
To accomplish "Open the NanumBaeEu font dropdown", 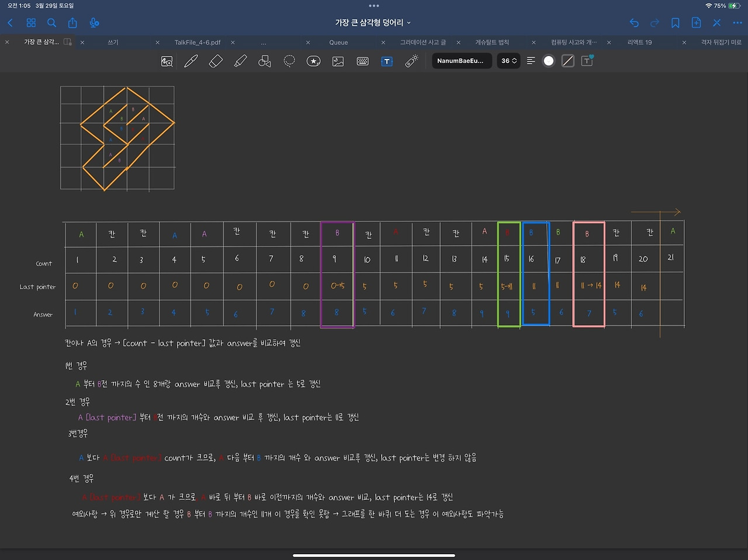I will [461, 61].
